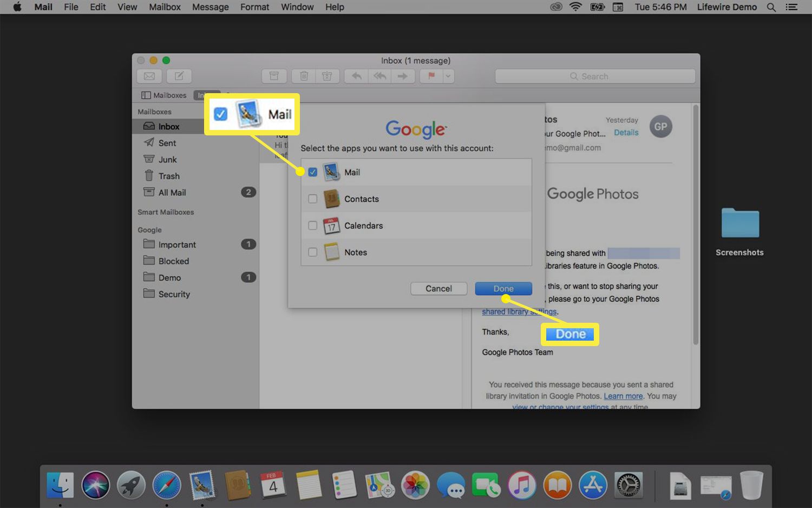Click the Mail search field

click(x=595, y=76)
